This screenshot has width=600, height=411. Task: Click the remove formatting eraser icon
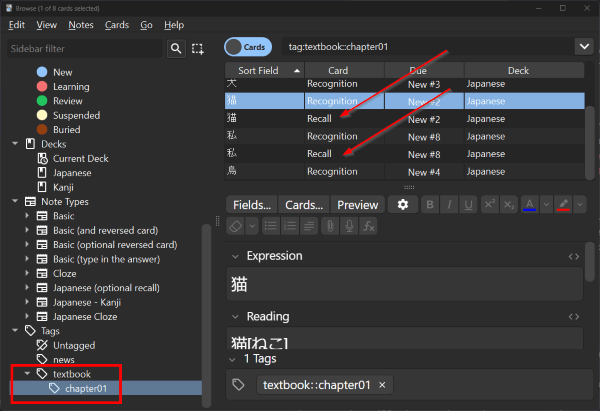pyautogui.click(x=236, y=226)
